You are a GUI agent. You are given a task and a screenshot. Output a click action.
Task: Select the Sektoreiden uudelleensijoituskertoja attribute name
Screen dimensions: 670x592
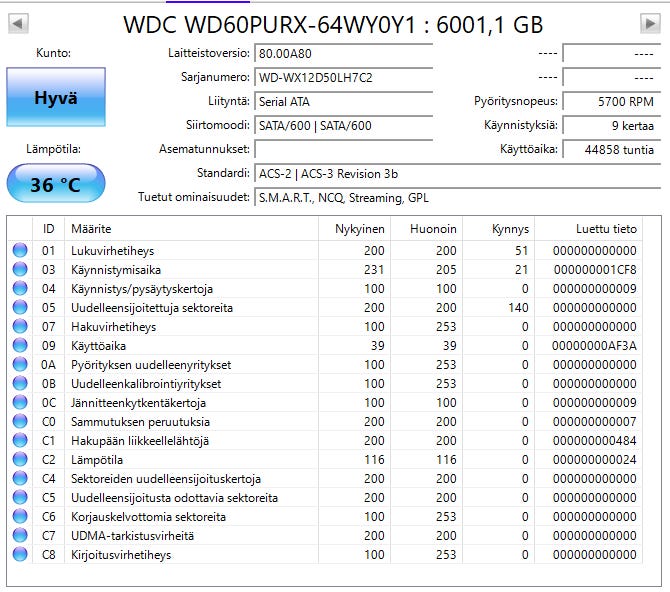[166, 479]
